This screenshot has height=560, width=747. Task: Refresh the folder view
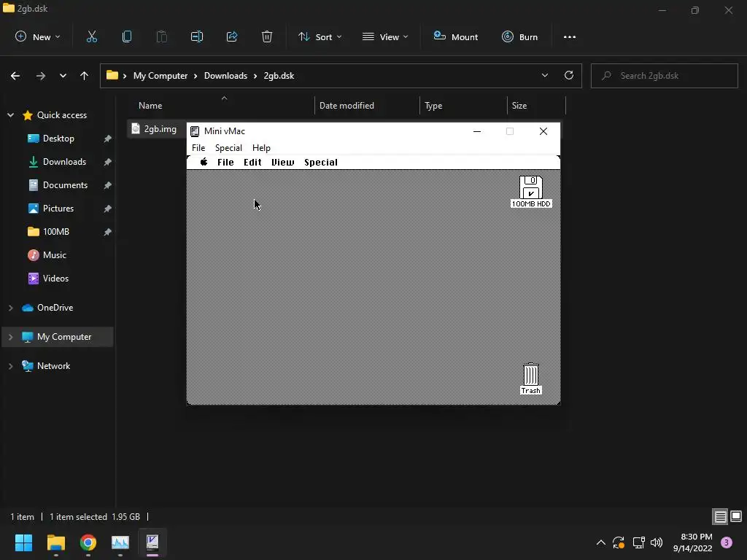pos(569,75)
